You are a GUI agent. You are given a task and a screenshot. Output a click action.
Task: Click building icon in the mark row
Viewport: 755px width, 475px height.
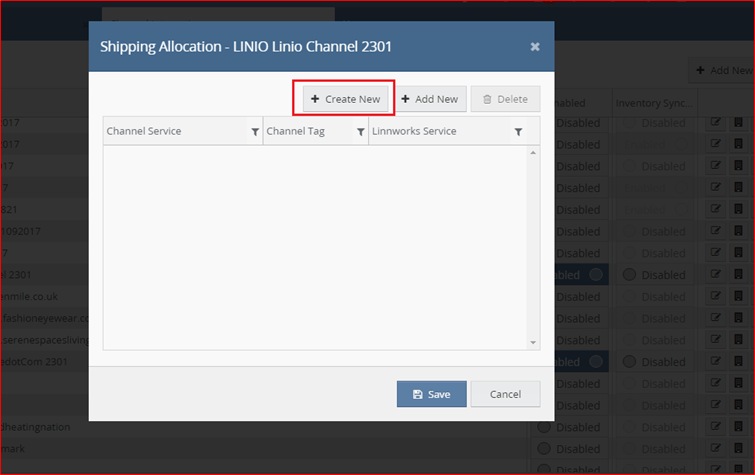pyautogui.click(x=738, y=448)
